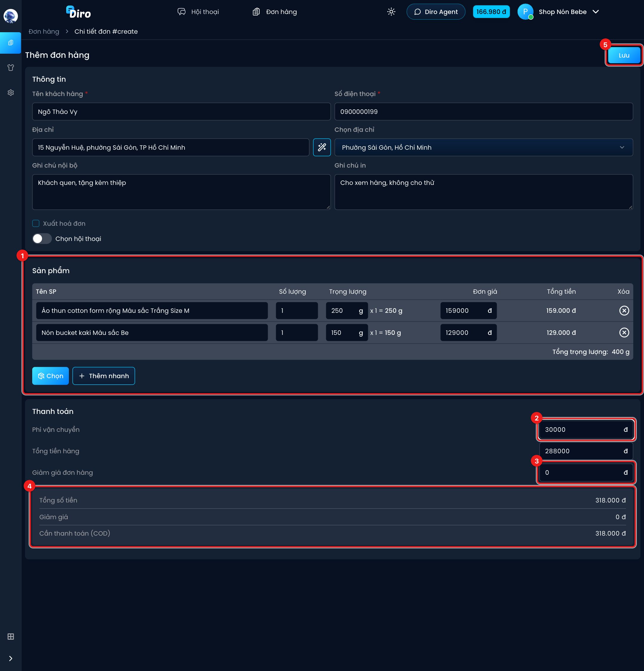The image size is (644, 671).
Task: Click the Diro logo
Action: click(x=78, y=12)
